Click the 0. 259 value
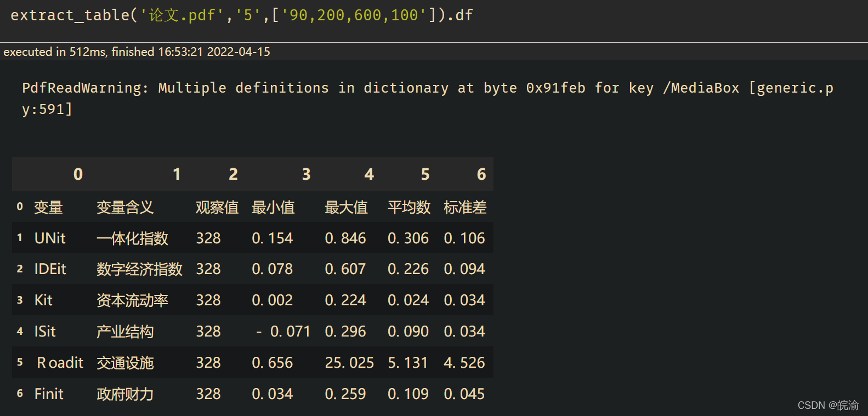Viewport: 868px width, 416px height. [345, 394]
